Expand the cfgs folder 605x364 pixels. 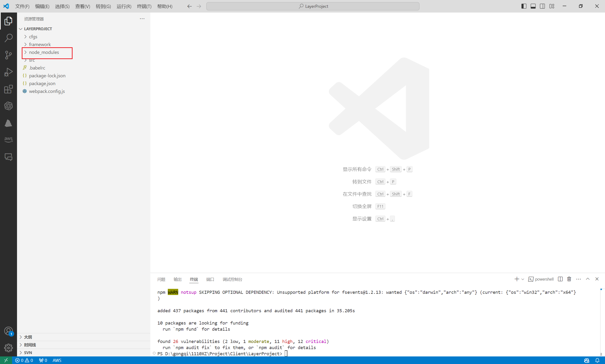tap(84, 37)
